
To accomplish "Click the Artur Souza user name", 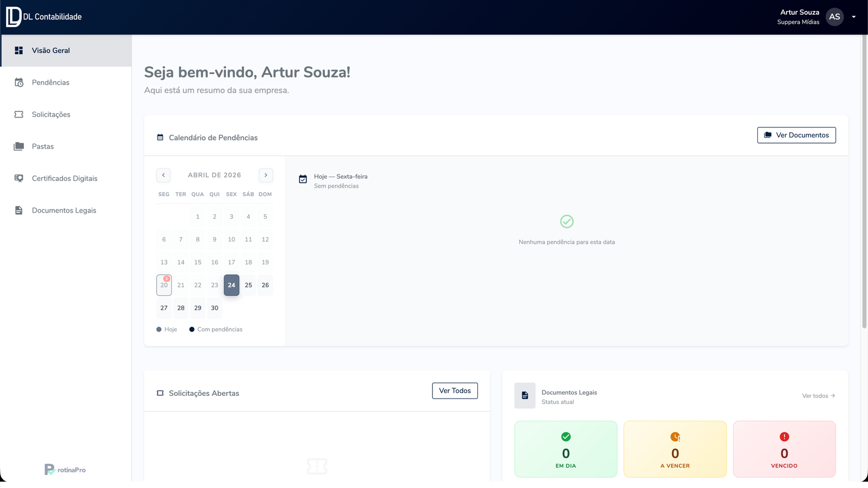I will pyautogui.click(x=800, y=12).
